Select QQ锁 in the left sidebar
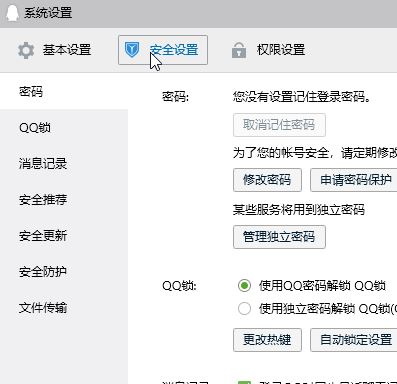 click(x=64, y=127)
